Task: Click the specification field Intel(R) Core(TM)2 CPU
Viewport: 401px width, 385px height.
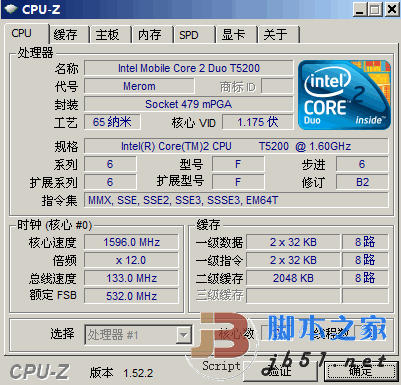Action: (x=236, y=146)
